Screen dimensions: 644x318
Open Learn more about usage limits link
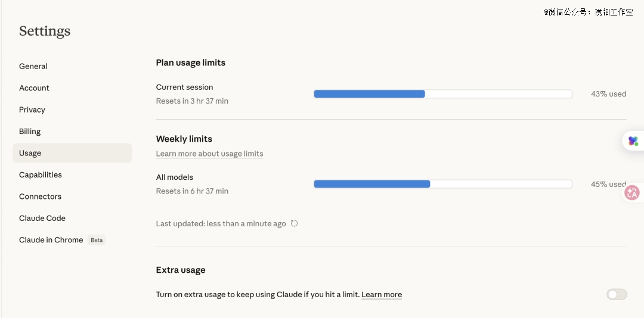click(209, 154)
